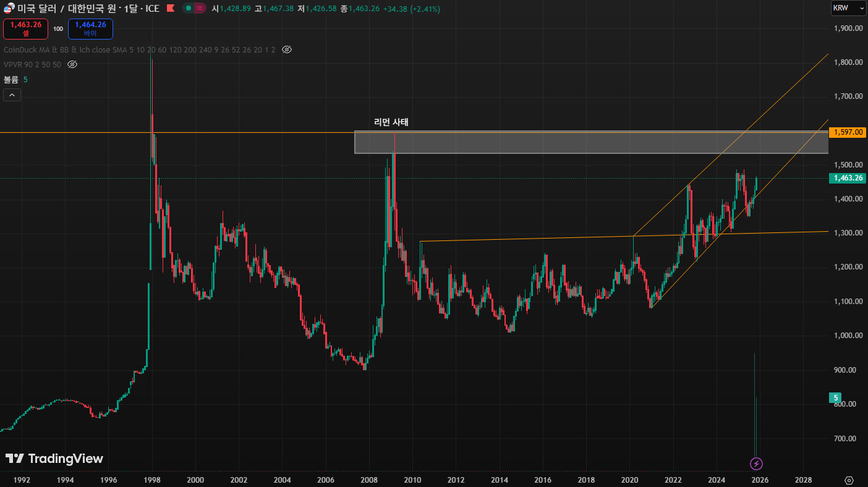The height and width of the screenshot is (487, 868).
Task: Click the 1,900.00 price scale label
Action: 848,28
